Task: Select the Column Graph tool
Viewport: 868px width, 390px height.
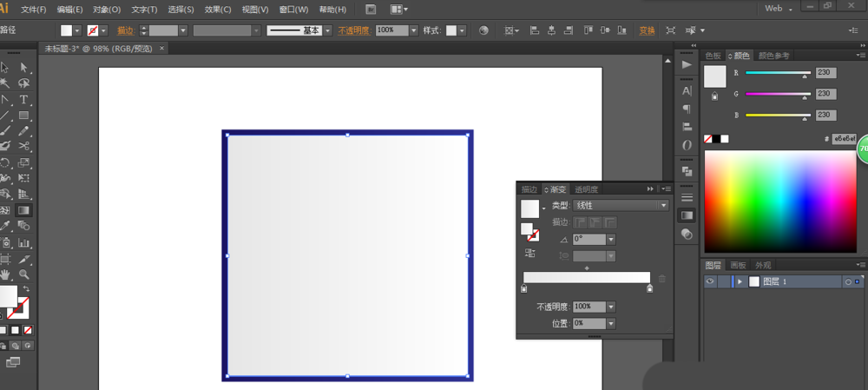Action: 23,242
